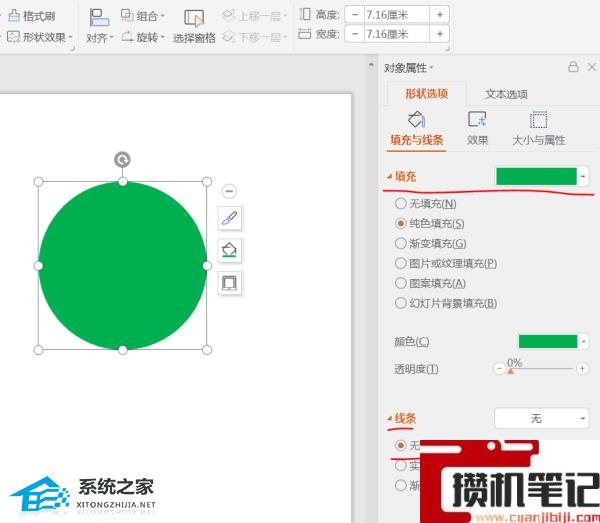Click the floating shape outline icon
Viewport: 600px width, 523px height.
tap(229, 283)
